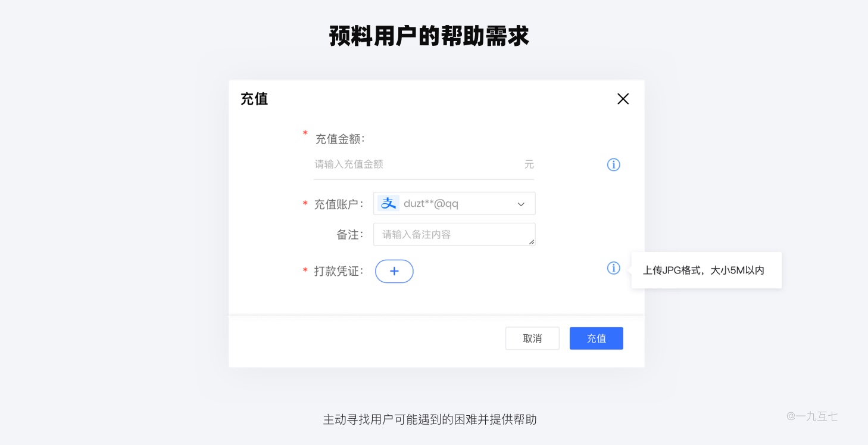Click the 打款凭证 field label
The image size is (868, 445).
pos(339,271)
